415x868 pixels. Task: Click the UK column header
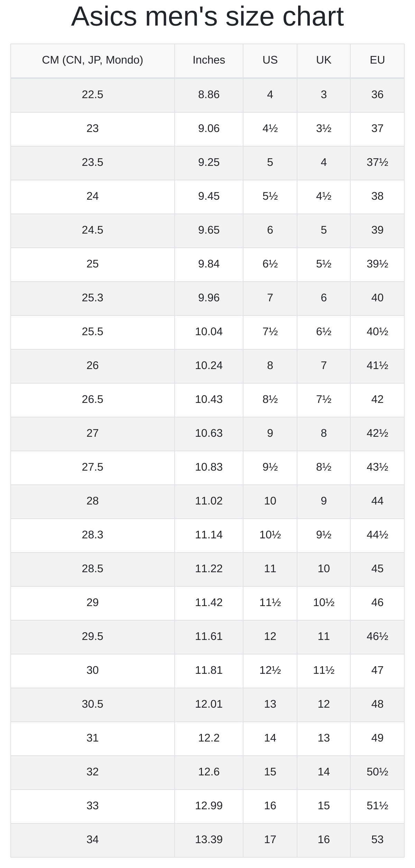(x=324, y=60)
